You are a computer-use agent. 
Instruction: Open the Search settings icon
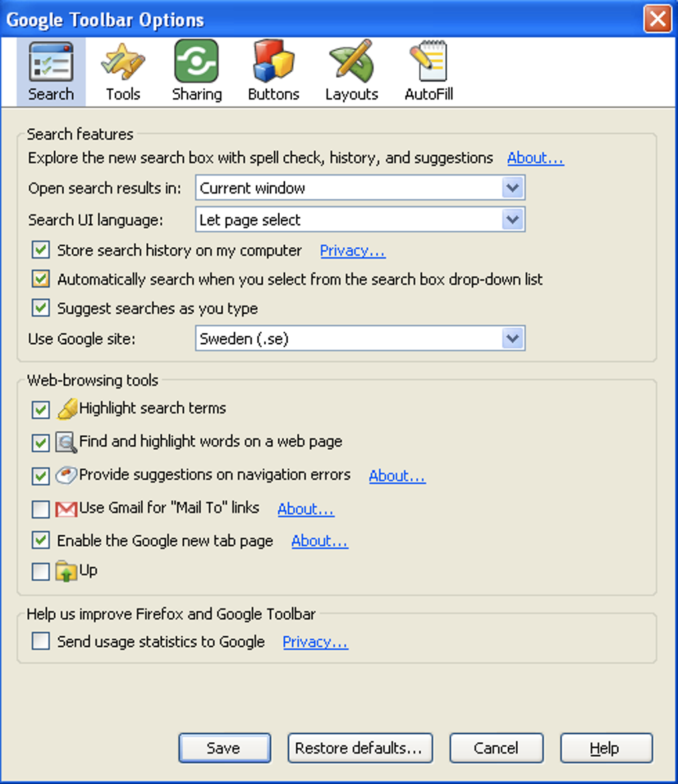pyautogui.click(x=51, y=62)
